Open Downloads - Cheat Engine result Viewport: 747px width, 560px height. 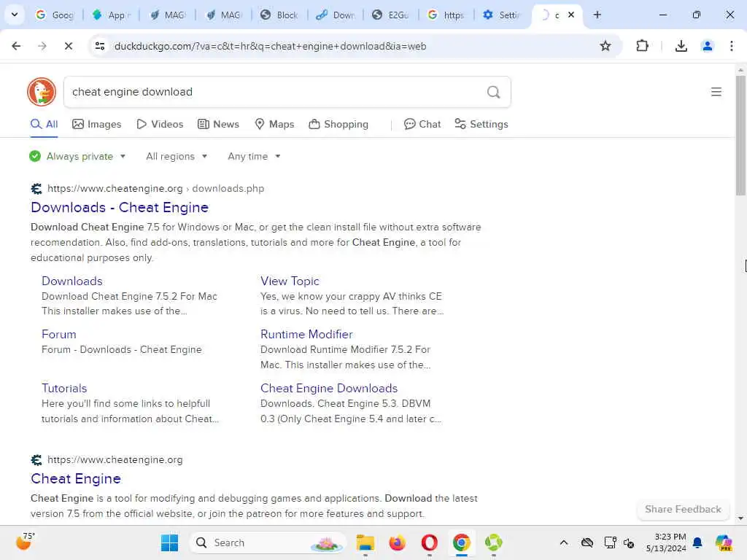click(120, 208)
